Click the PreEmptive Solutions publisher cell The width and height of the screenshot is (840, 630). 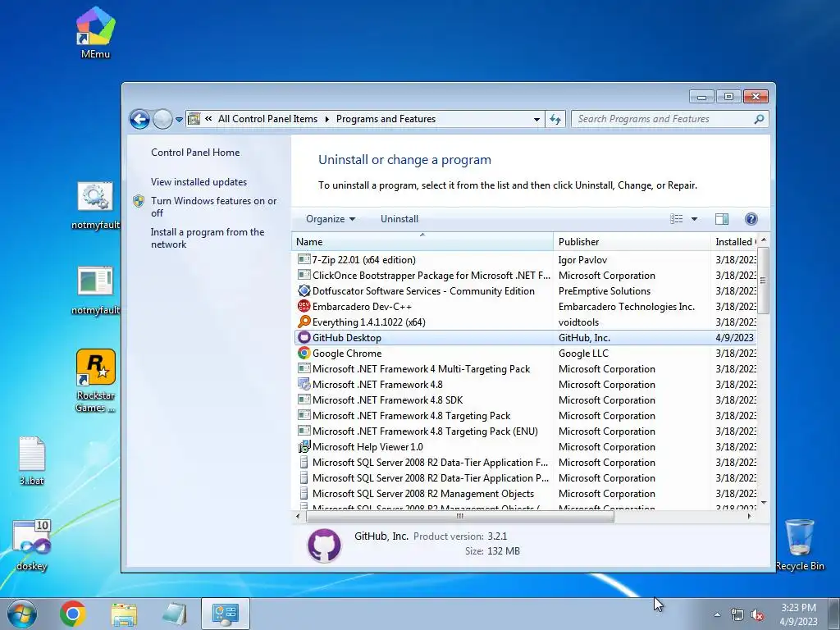pos(605,291)
